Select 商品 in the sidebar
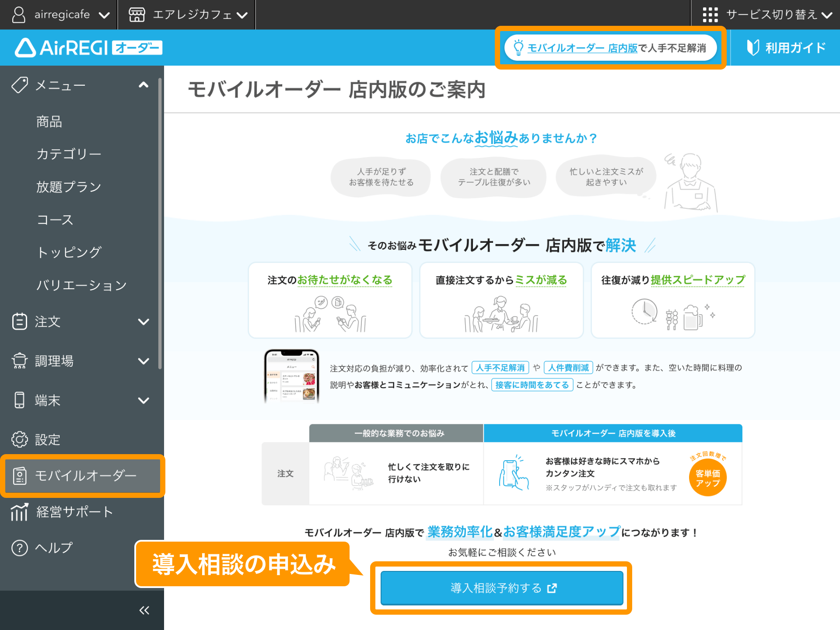The width and height of the screenshot is (840, 630). point(49,122)
